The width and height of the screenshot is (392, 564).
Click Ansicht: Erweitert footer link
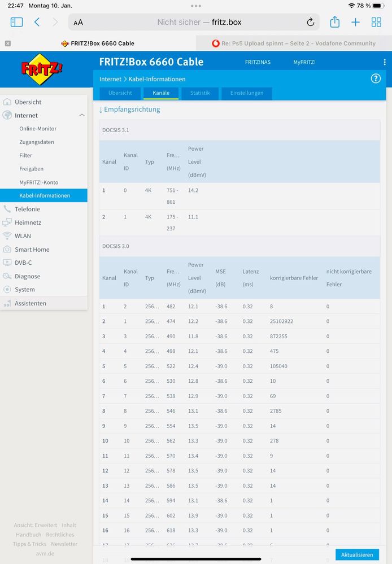[35, 525]
